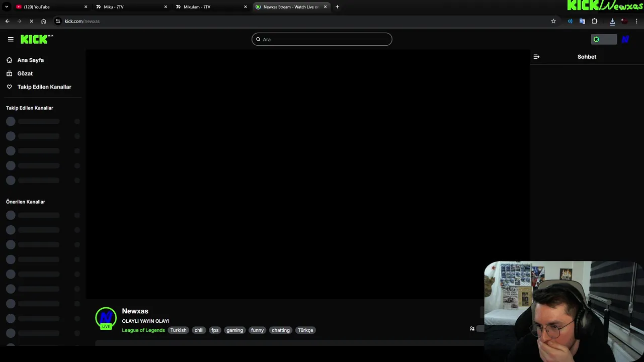Screen dimensions: 644x362
Task: Open the browser extensions puzzle icon
Action: 595,21
